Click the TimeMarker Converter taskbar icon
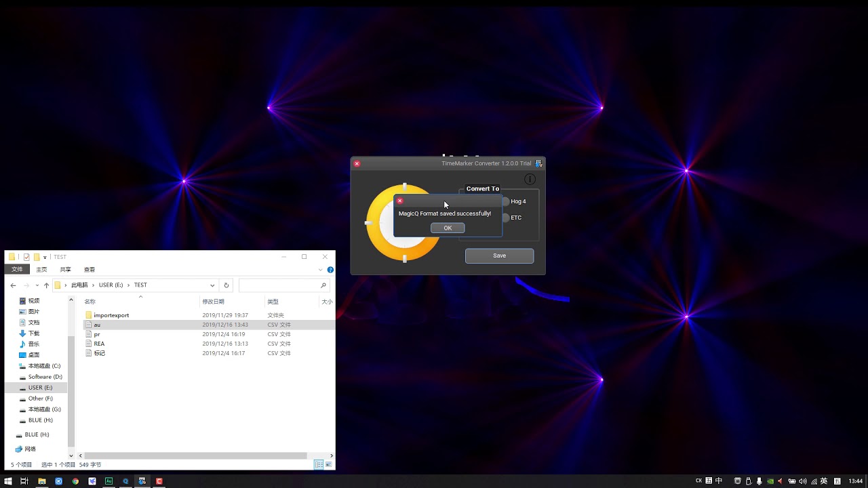The image size is (868, 488). [142, 481]
